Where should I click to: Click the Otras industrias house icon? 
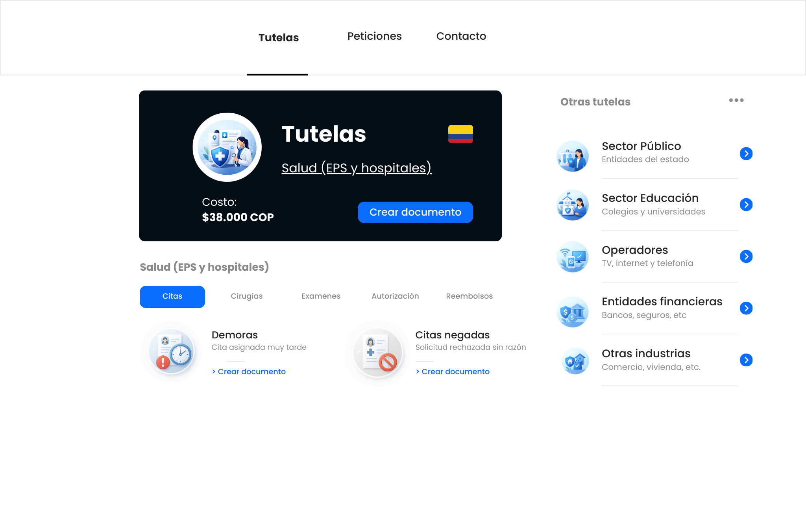(x=575, y=360)
